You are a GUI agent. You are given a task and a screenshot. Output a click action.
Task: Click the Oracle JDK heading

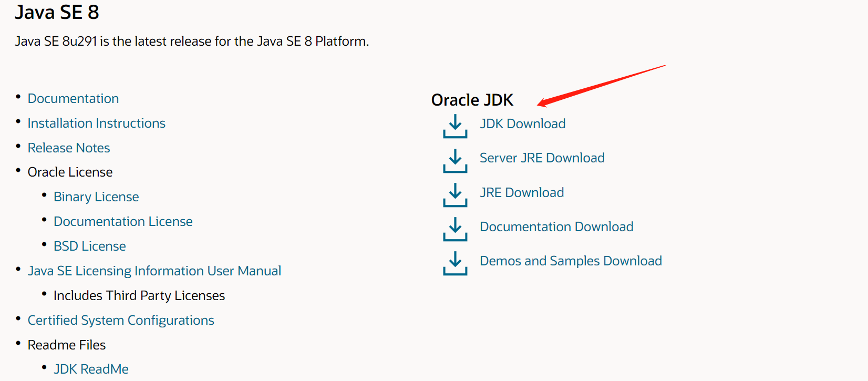point(472,100)
